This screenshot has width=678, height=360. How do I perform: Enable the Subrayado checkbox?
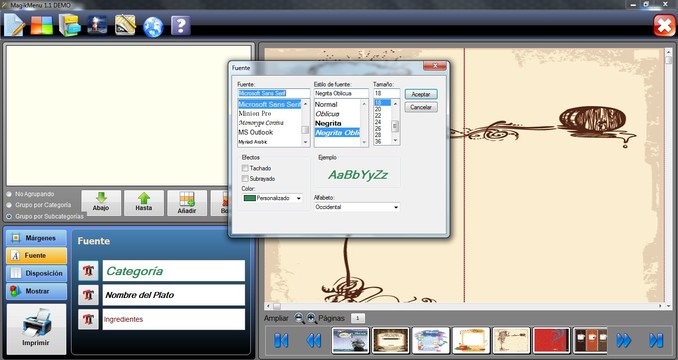coord(245,178)
